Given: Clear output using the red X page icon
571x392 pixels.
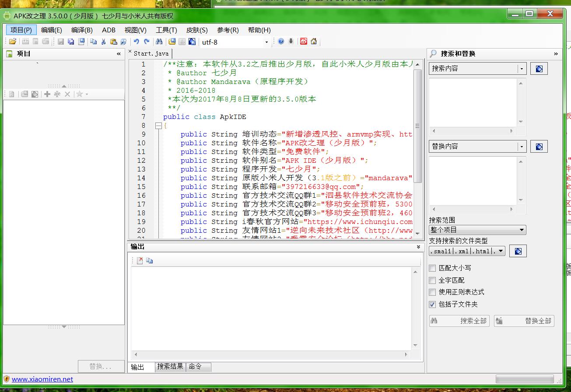Looking at the screenshot, I should [140, 261].
